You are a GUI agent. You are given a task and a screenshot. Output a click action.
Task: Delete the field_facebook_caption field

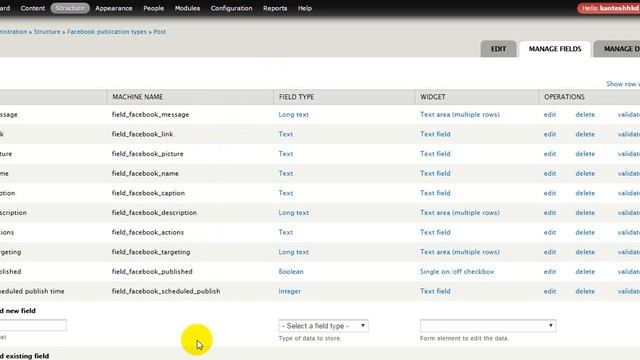[x=585, y=193]
